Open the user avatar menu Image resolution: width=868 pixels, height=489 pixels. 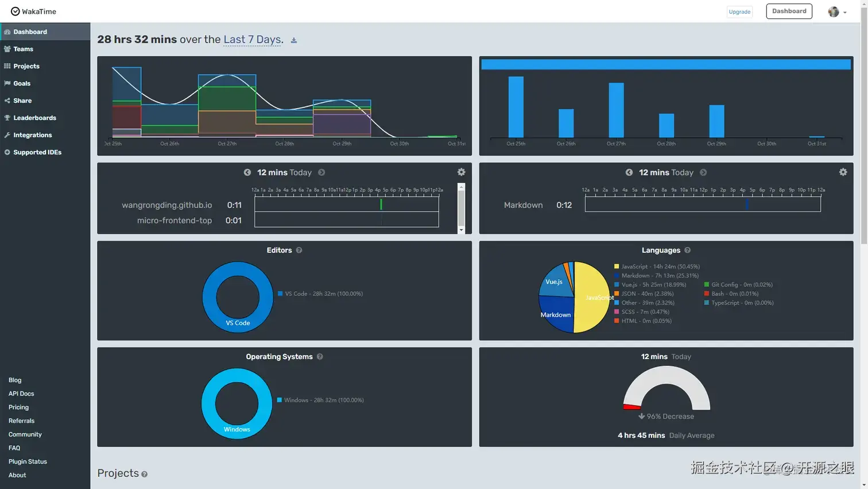[837, 11]
